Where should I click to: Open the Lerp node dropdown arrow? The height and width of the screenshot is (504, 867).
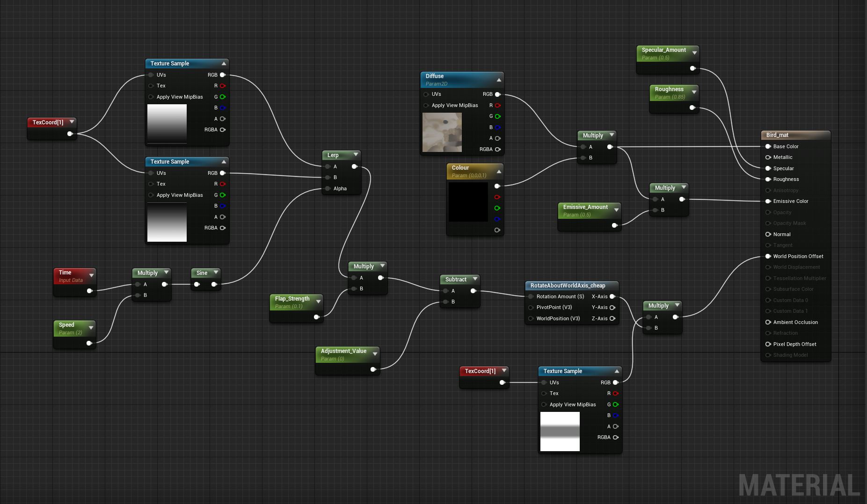pyautogui.click(x=356, y=154)
